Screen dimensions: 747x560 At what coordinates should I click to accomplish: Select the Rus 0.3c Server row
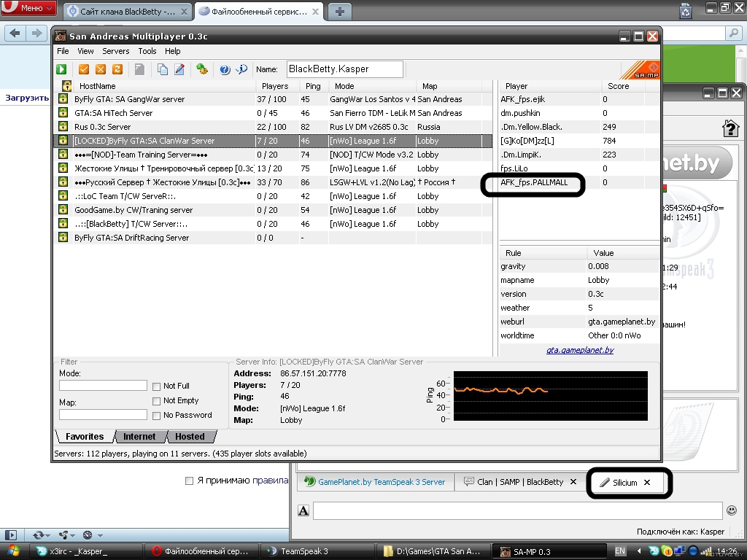point(274,127)
